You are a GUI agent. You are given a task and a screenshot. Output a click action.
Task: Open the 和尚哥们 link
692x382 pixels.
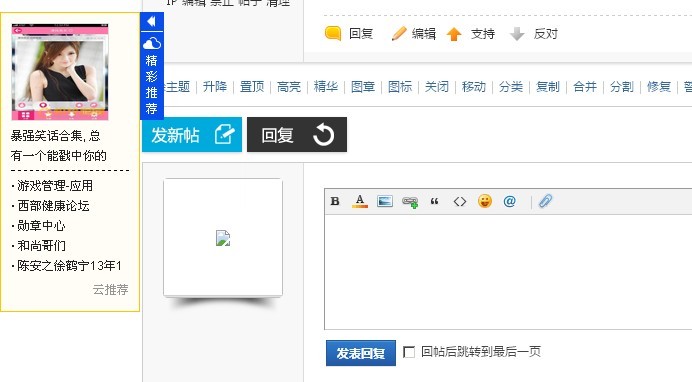41,246
